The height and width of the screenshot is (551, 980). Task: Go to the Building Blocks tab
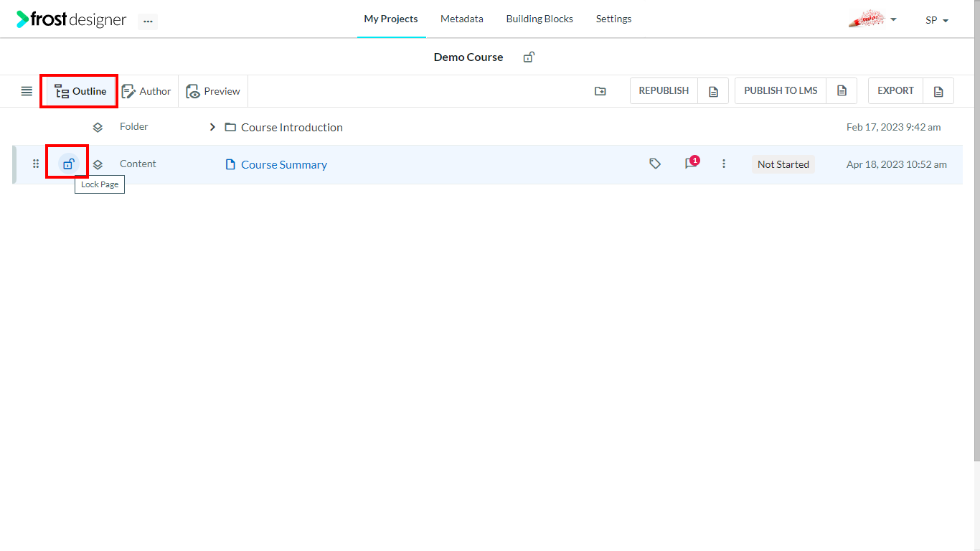point(540,19)
